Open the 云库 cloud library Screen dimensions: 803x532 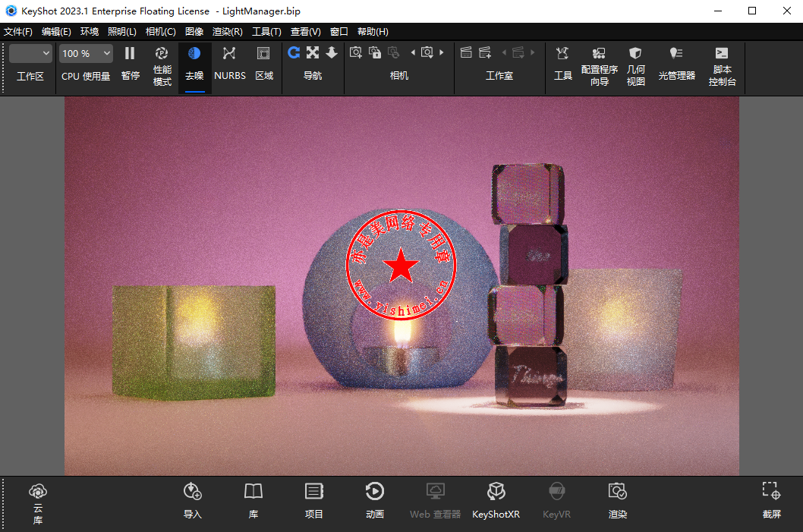(x=38, y=505)
